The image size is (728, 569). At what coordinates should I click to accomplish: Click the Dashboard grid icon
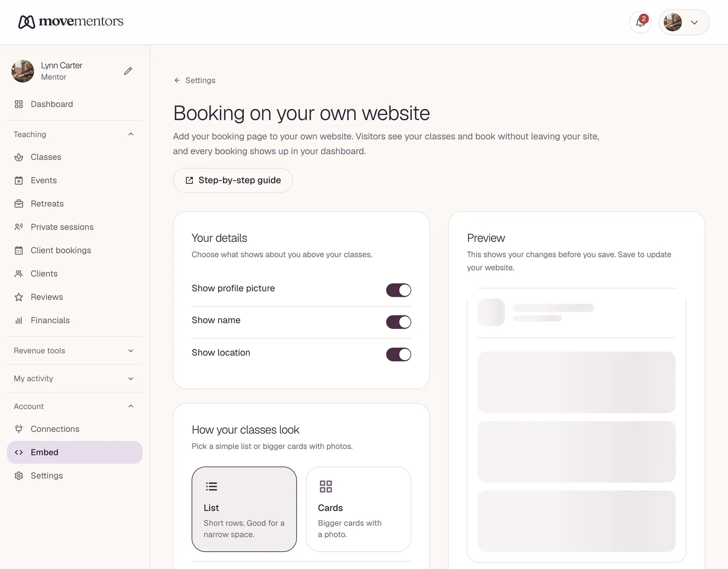click(19, 104)
